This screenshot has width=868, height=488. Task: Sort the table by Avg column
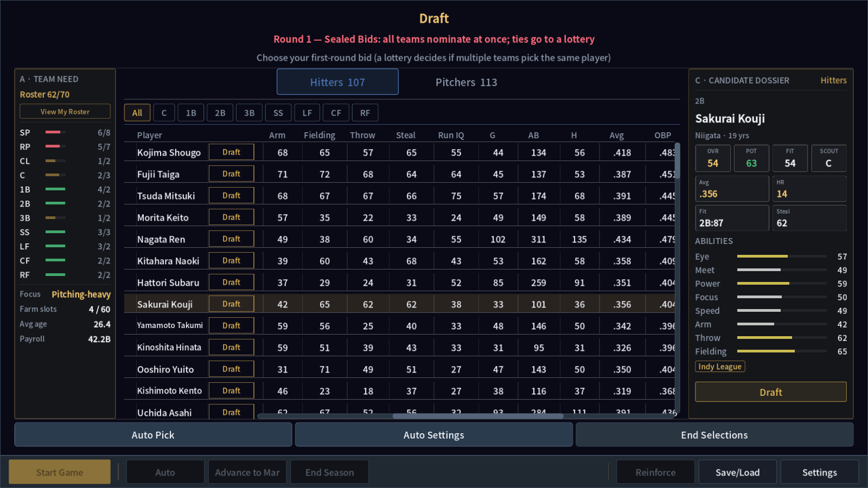pos(616,135)
